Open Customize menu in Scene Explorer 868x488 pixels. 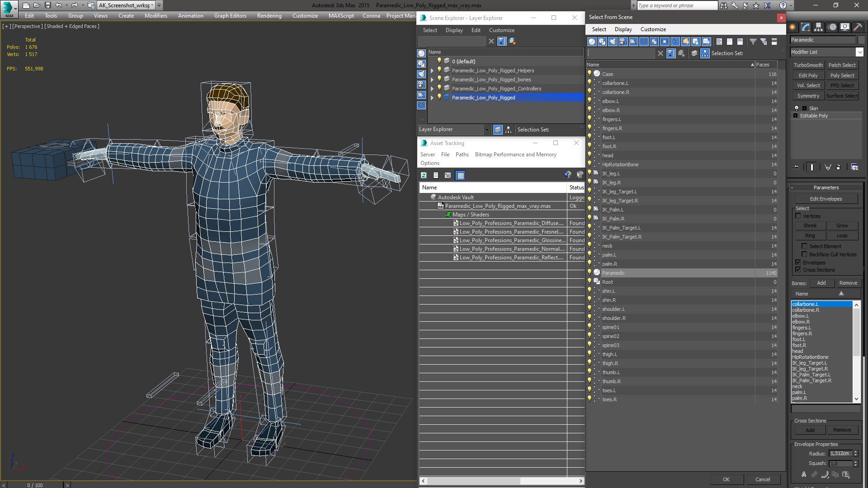coord(501,30)
